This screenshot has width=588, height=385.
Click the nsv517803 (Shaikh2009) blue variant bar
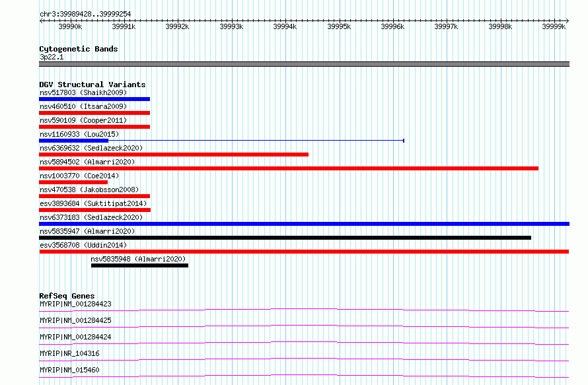(x=94, y=99)
